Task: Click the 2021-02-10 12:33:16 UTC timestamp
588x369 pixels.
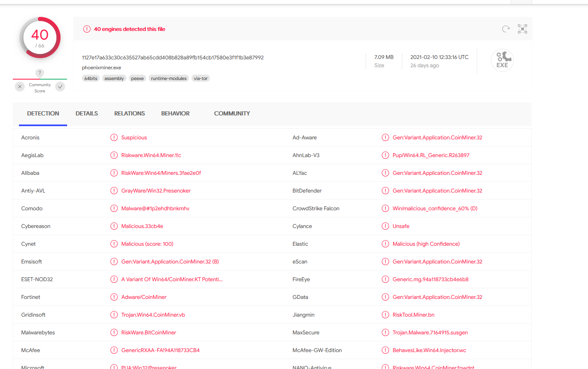Action: pos(439,57)
